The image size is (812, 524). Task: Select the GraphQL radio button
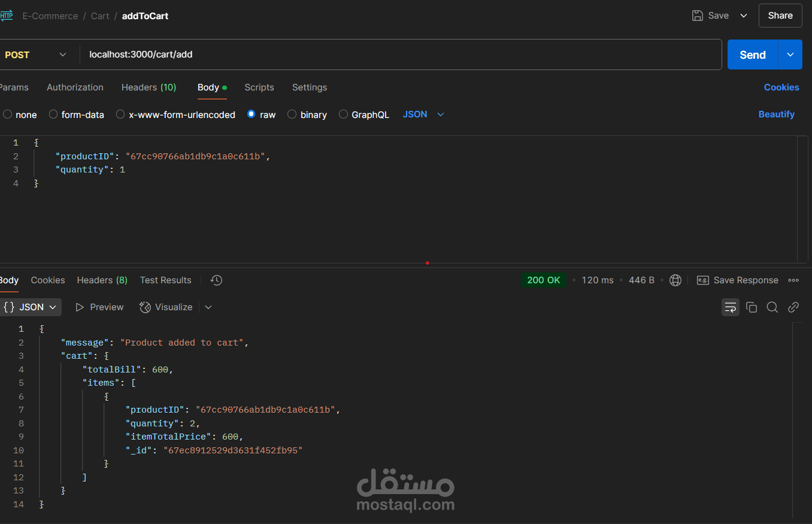pyautogui.click(x=343, y=114)
